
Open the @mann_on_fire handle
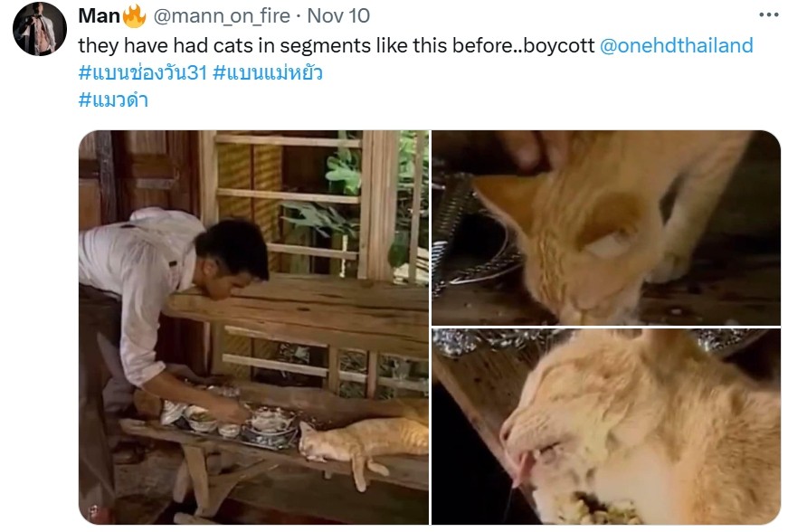pyautogui.click(x=222, y=16)
